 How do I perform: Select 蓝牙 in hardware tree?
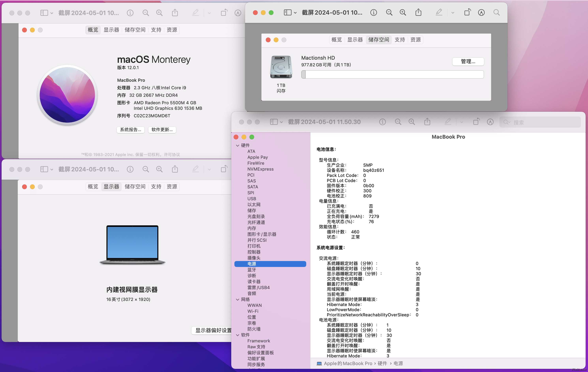click(x=252, y=270)
